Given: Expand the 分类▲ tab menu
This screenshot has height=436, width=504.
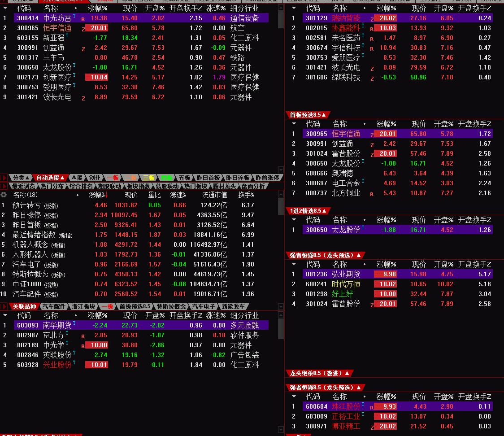Looking at the screenshot, I should pos(21,178).
